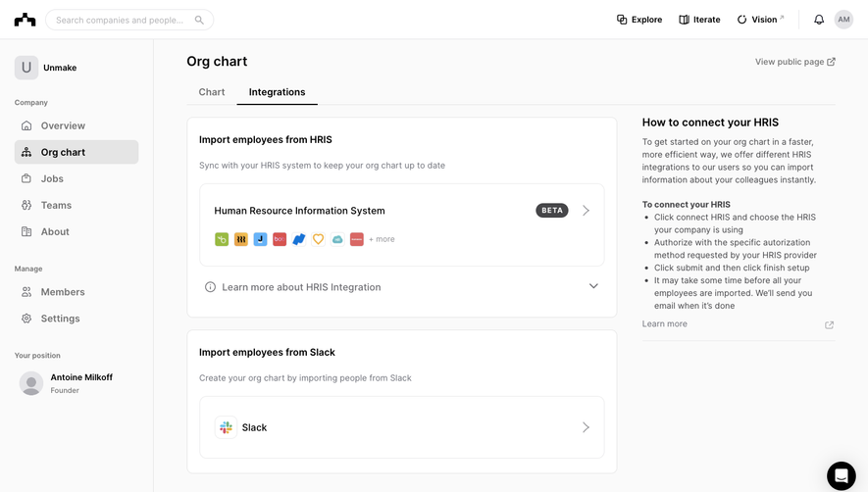
Task: Click the + more providers text
Action: (382, 239)
